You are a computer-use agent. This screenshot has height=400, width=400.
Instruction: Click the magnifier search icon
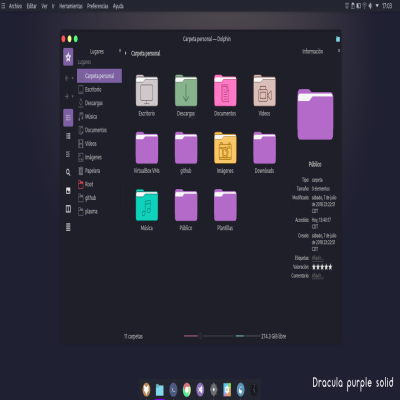click(x=68, y=172)
